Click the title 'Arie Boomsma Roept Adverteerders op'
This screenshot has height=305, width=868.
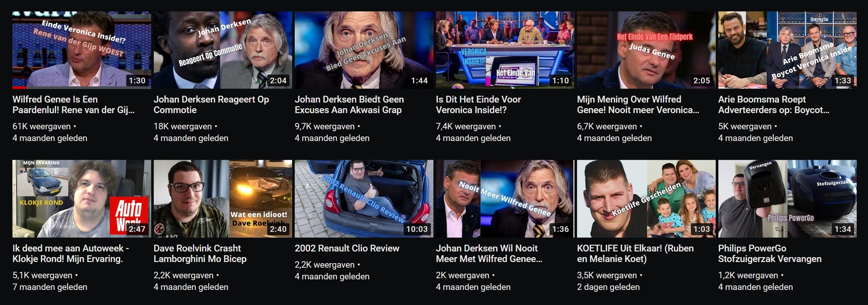774,104
